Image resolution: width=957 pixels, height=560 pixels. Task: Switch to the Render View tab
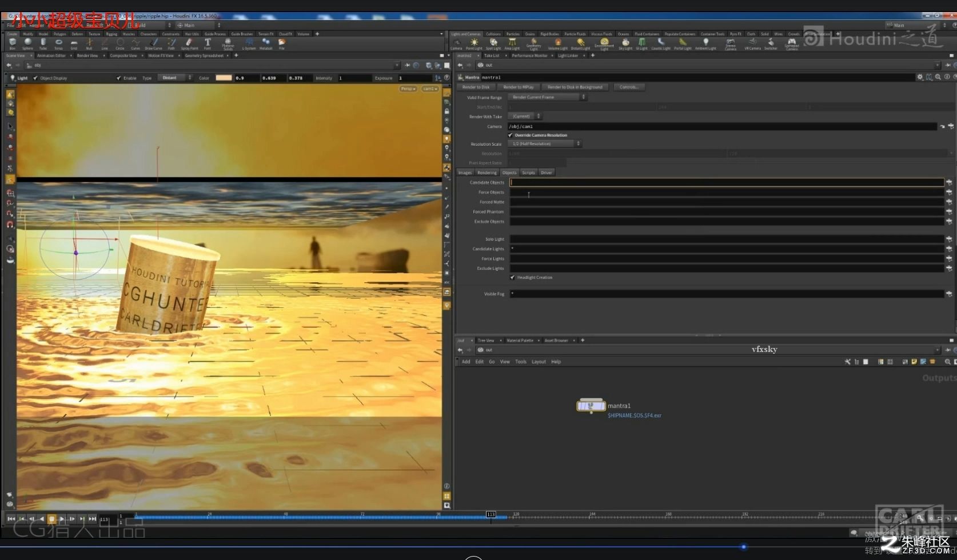87,55
